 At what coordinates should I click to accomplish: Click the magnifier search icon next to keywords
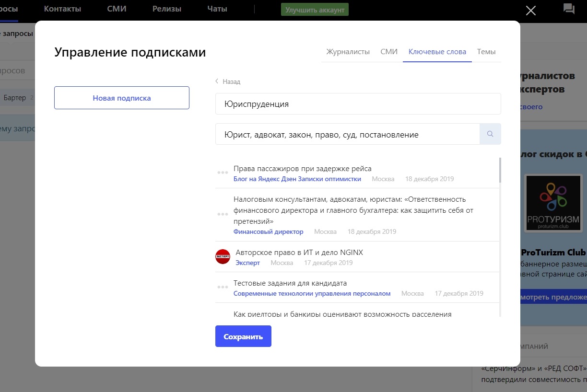click(490, 134)
